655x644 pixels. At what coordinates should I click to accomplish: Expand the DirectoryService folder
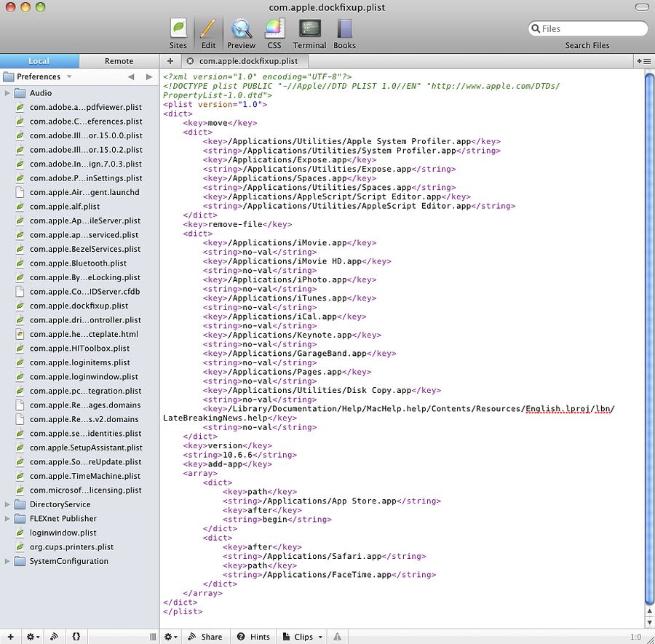8,504
